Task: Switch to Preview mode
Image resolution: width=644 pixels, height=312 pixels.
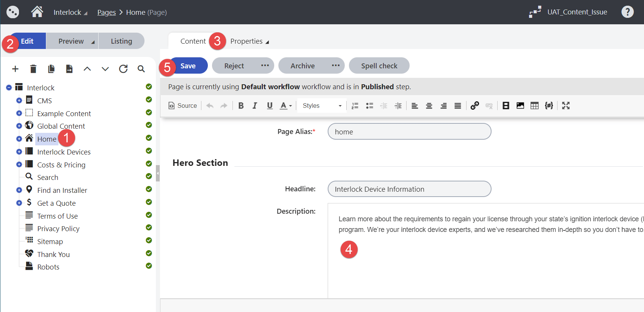Action: [x=71, y=41]
